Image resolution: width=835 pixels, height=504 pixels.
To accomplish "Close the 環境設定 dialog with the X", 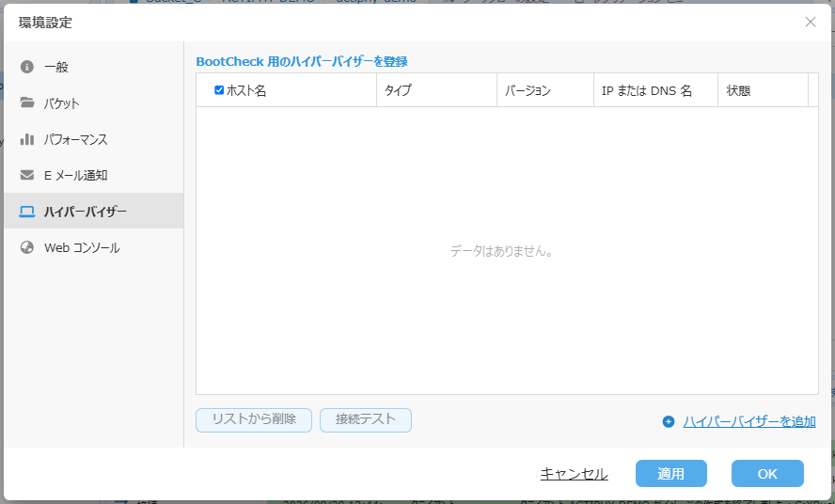I will (x=810, y=22).
